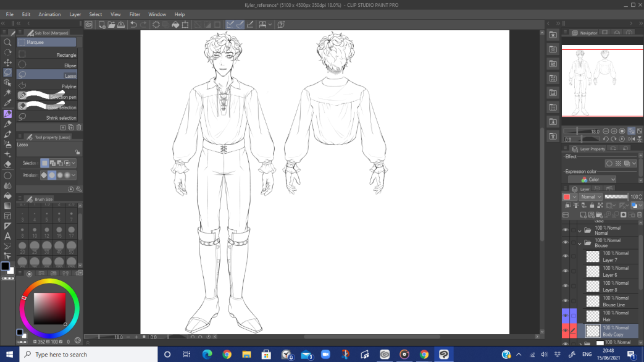Open the Normal blending mode dropdown
The width and height of the screenshot is (644, 362).
pos(590,197)
